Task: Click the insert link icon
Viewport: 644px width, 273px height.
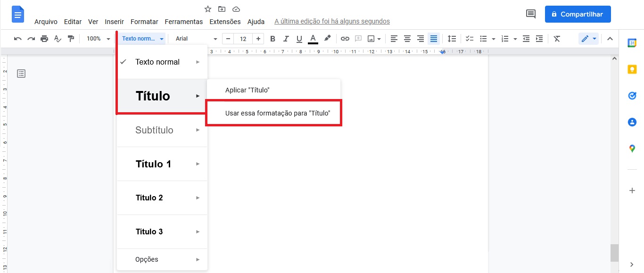Action: click(345, 39)
